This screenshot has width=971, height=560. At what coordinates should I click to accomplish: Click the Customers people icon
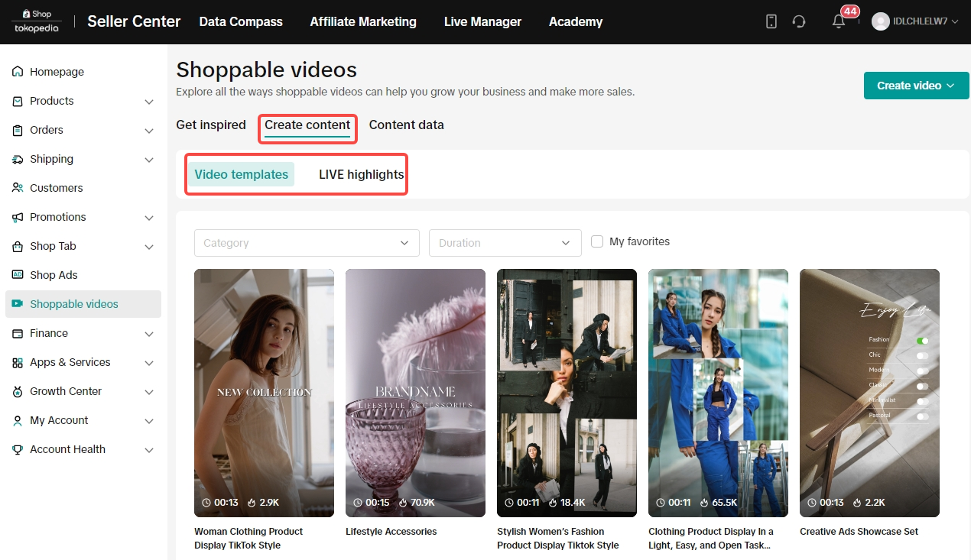pyautogui.click(x=18, y=188)
